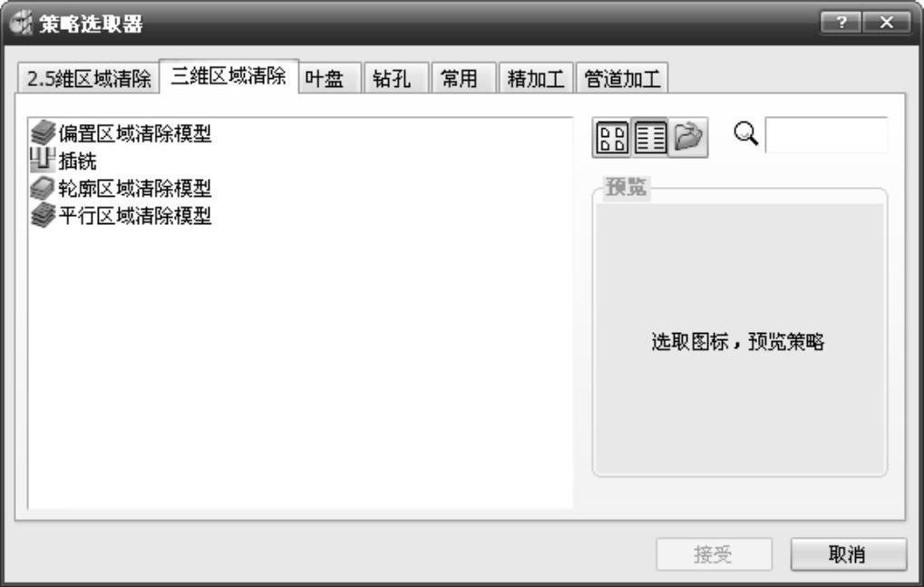Click the 偏置区域清除模型 layered icon
924x587 pixels.
(x=43, y=132)
